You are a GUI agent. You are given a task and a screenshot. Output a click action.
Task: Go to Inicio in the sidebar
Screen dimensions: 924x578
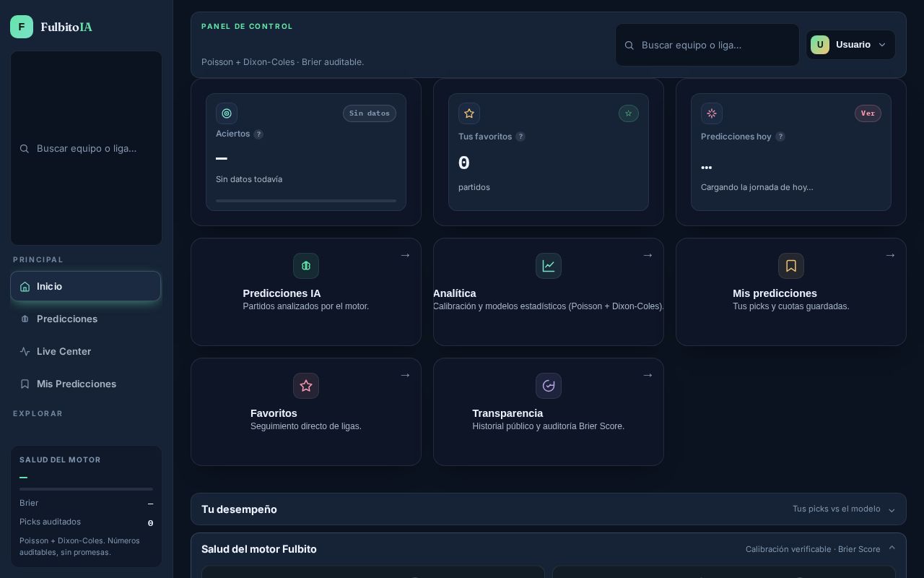click(85, 286)
